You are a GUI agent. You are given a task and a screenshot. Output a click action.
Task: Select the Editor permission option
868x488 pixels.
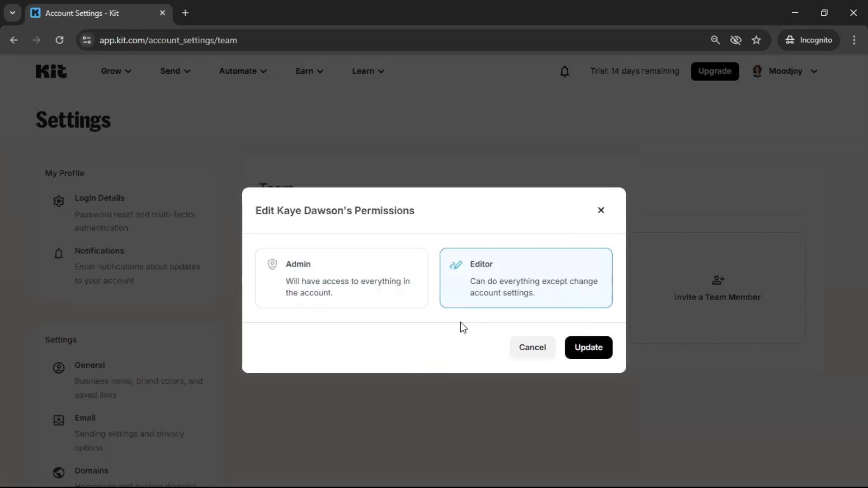[x=526, y=278]
